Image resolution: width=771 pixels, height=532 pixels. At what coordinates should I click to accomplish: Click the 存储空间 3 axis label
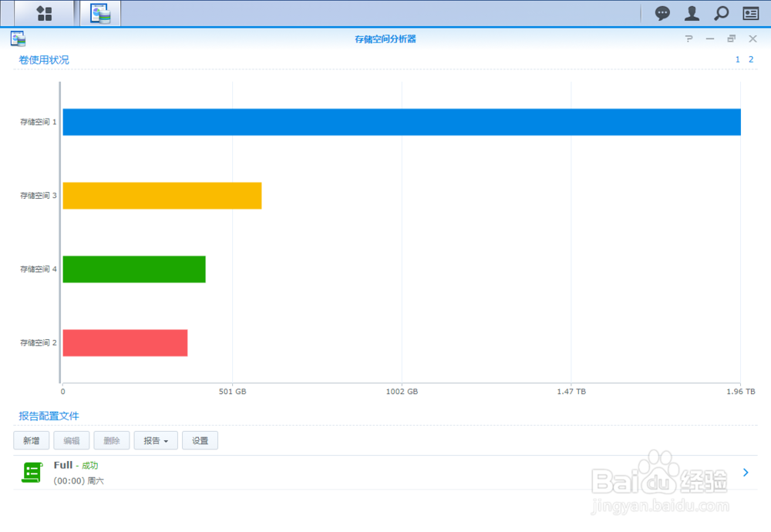(x=39, y=196)
